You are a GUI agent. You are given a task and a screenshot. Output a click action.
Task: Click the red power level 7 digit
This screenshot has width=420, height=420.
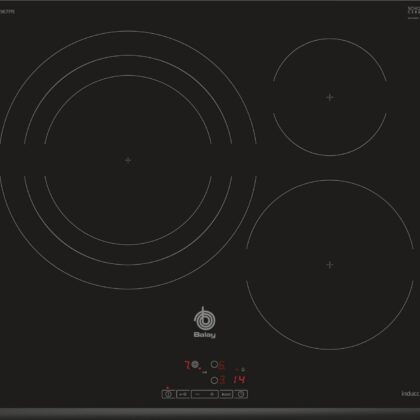[x=187, y=365]
